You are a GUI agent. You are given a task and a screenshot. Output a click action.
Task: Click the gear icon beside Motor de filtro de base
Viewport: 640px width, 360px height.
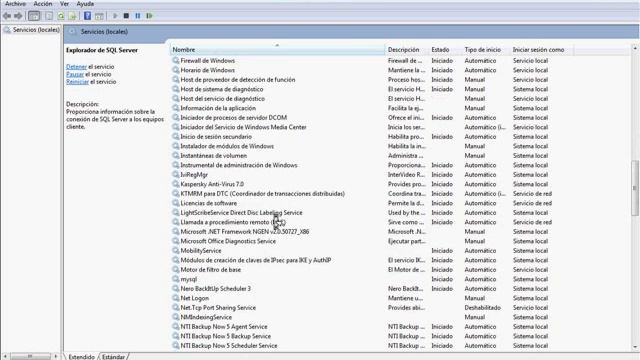point(176,269)
